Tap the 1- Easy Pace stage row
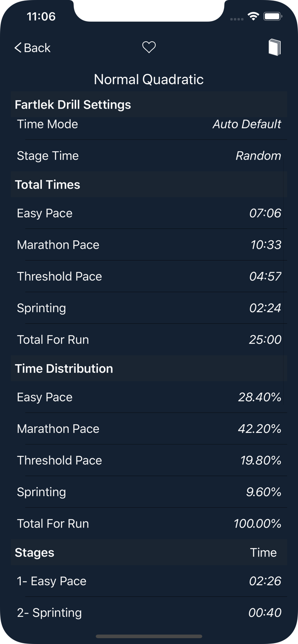The height and width of the screenshot is (644, 298). coord(149,581)
